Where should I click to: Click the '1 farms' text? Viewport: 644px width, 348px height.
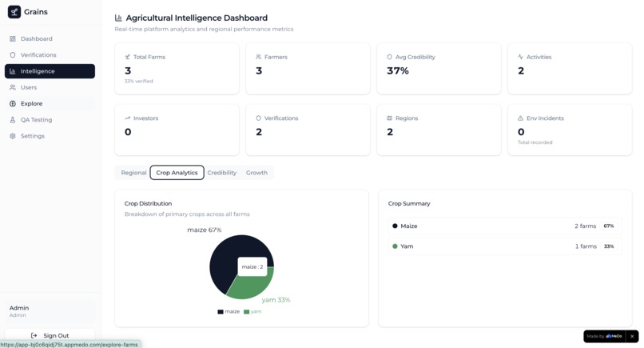coord(586,246)
